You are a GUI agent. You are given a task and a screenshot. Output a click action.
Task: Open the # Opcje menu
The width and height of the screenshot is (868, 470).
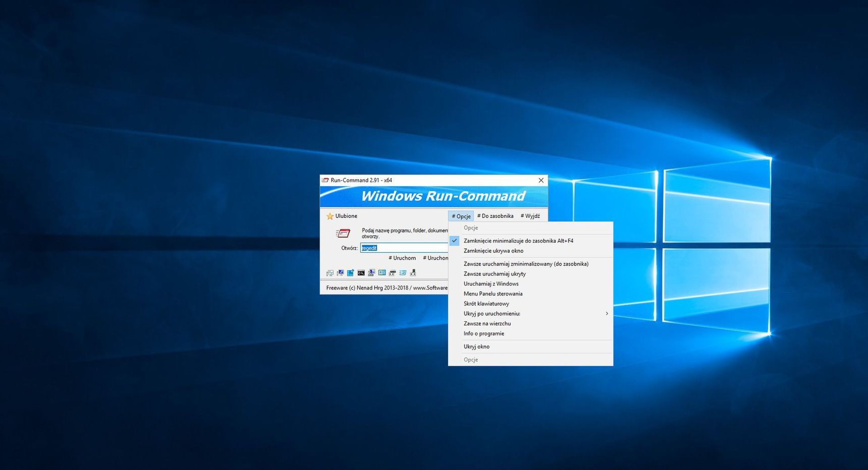461,216
